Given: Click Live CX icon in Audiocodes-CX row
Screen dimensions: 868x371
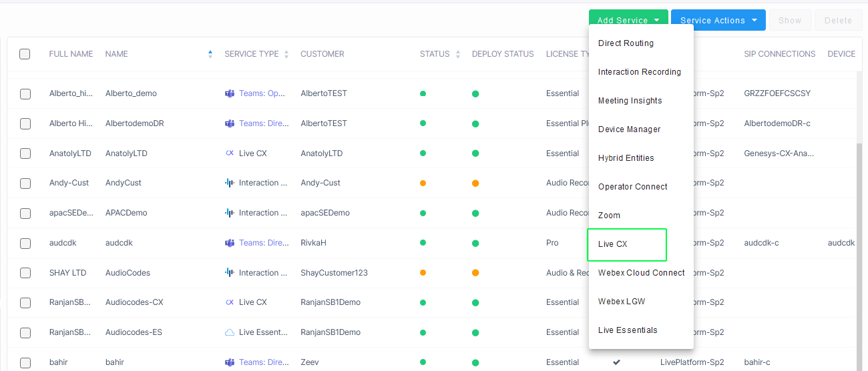Looking at the screenshot, I should coord(230,302).
